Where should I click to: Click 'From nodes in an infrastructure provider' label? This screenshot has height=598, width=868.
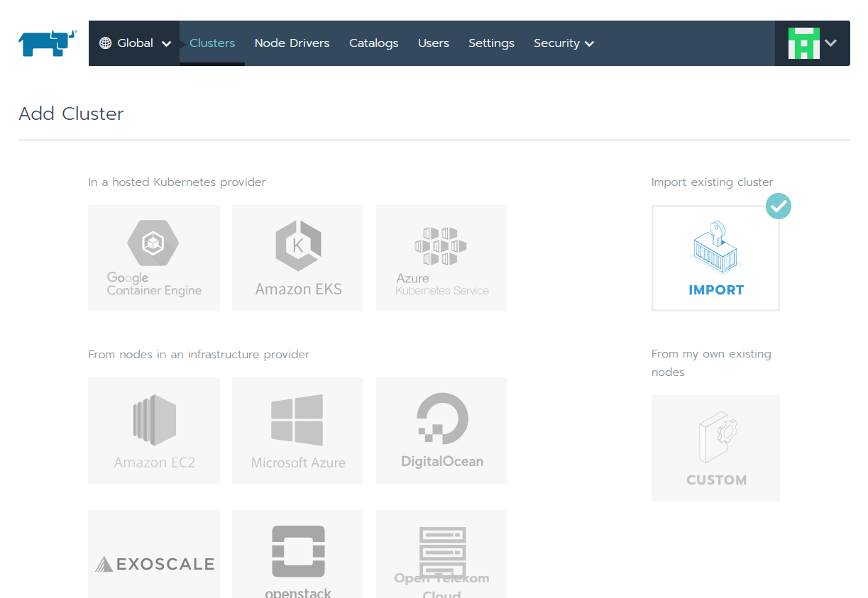pyautogui.click(x=199, y=355)
